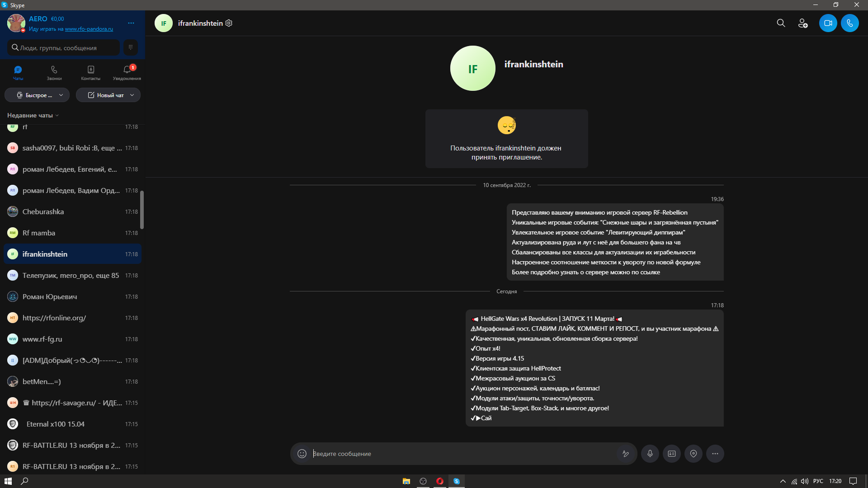The height and width of the screenshot is (488, 868).
Task: Switch to the Звонки tab
Action: pyautogui.click(x=54, y=73)
